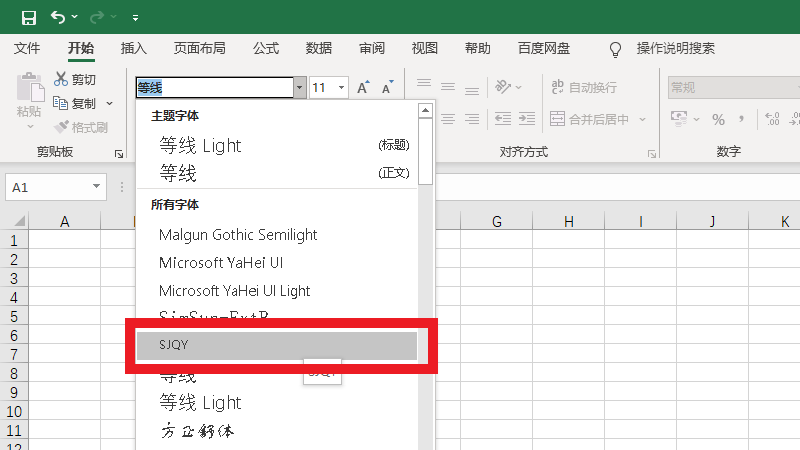Open the 公式 ribbon tab
800x450 pixels.
[x=266, y=48]
